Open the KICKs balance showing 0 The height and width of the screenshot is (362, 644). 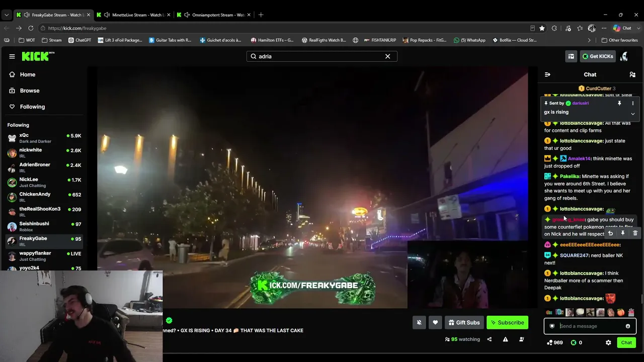(577, 342)
